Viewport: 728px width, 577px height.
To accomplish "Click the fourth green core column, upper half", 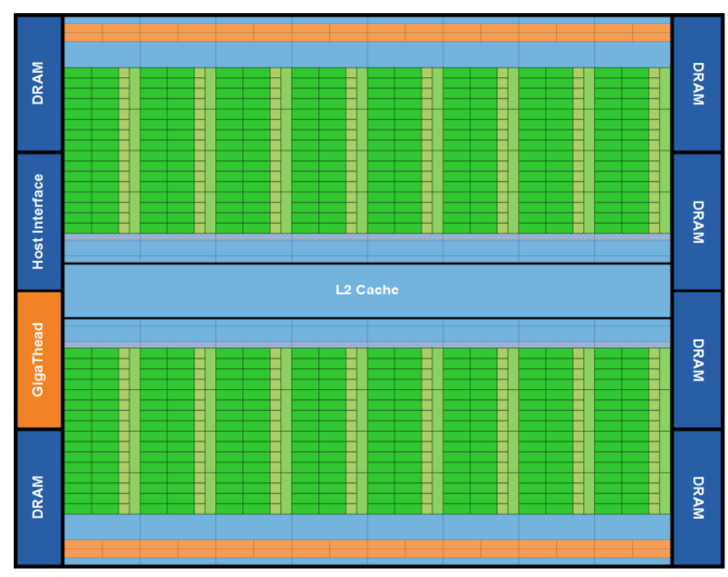I will [318, 150].
